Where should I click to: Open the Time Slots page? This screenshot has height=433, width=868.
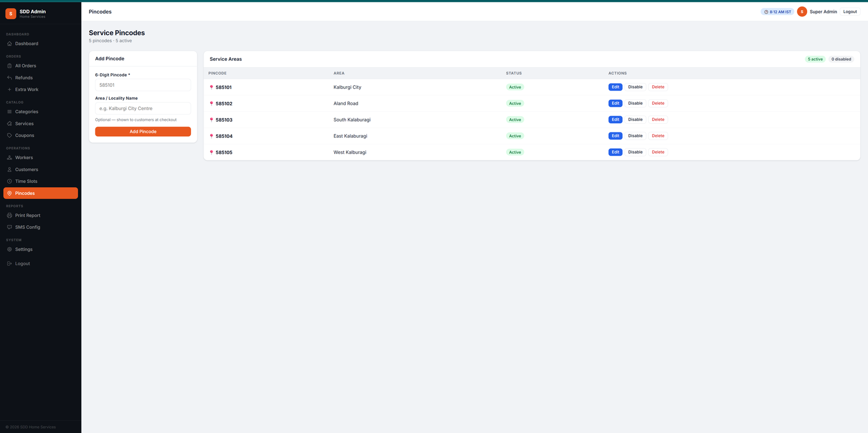point(41,181)
